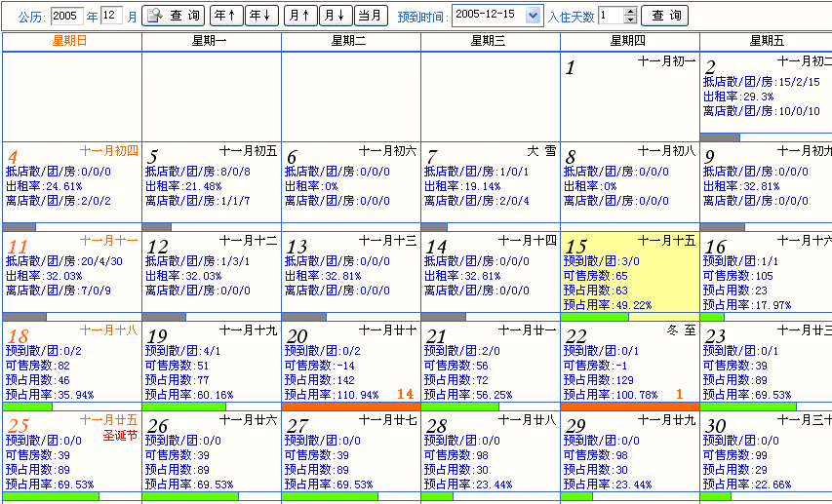Viewport: 832px width, 504px height.
Task: Click 出租率:29.3% on day 2
Action: click(738, 97)
